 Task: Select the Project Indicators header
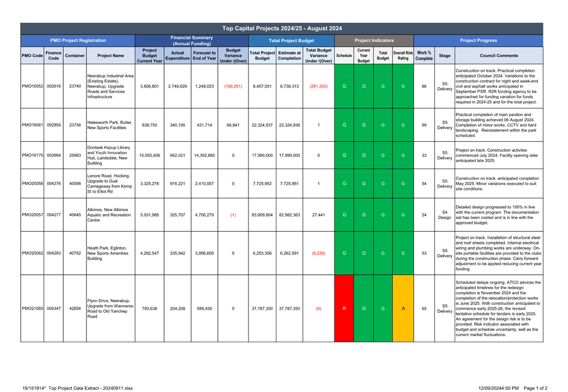tap(374, 41)
